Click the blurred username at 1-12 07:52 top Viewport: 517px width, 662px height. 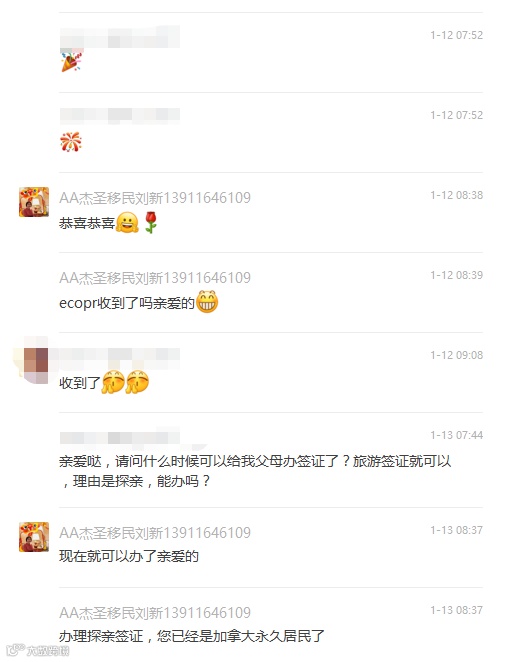tap(120, 36)
